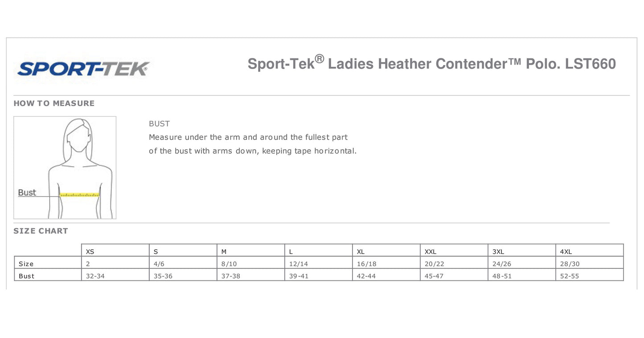Click the bust measurement illustration
The height and width of the screenshot is (338, 644).
(65, 167)
